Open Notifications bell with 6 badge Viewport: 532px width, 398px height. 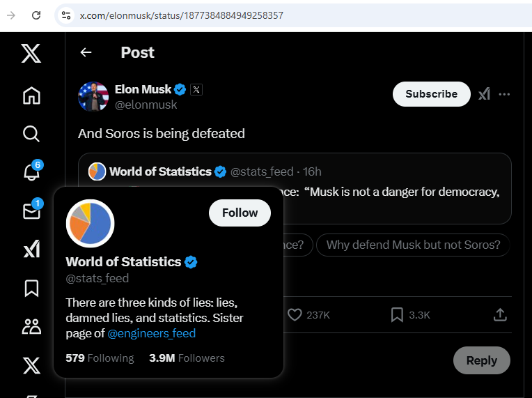pos(33,171)
